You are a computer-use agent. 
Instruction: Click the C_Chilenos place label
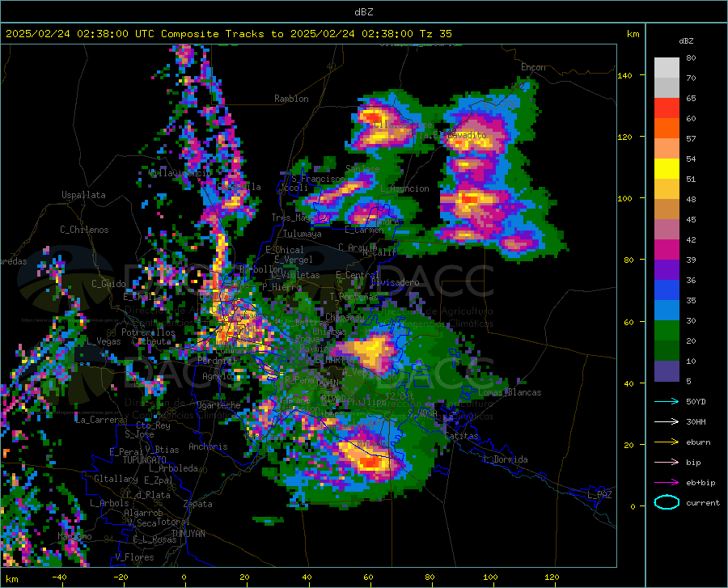84,230
